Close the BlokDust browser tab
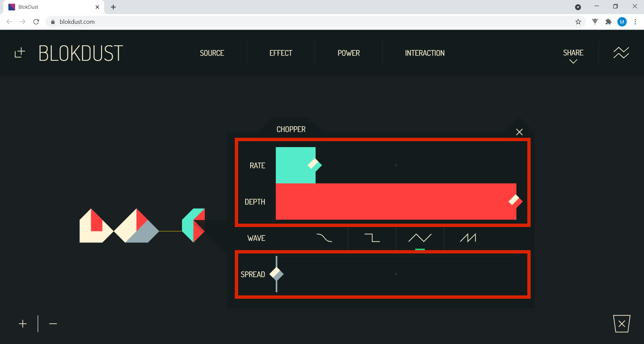Image resolution: width=644 pixels, height=344 pixels. click(x=97, y=7)
